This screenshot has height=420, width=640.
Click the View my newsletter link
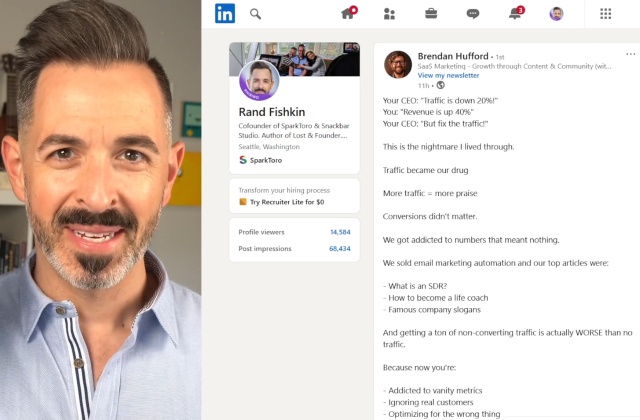[x=448, y=76]
